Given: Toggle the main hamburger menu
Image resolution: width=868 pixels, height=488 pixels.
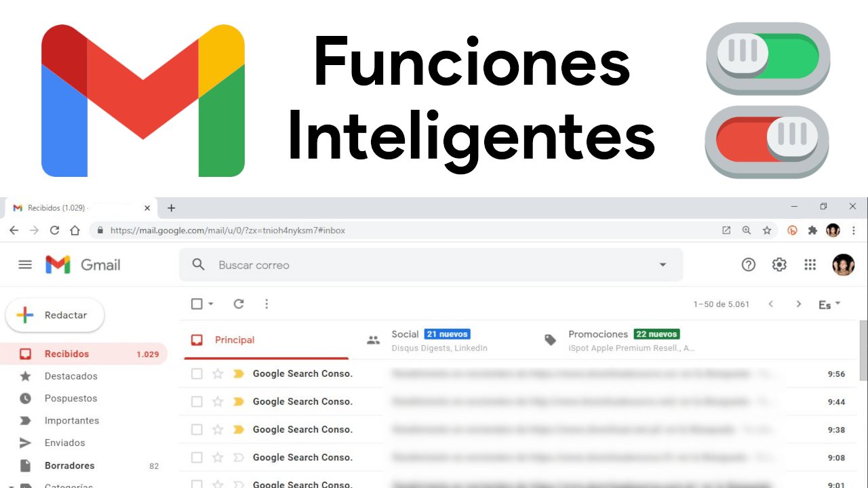Looking at the screenshot, I should point(25,265).
